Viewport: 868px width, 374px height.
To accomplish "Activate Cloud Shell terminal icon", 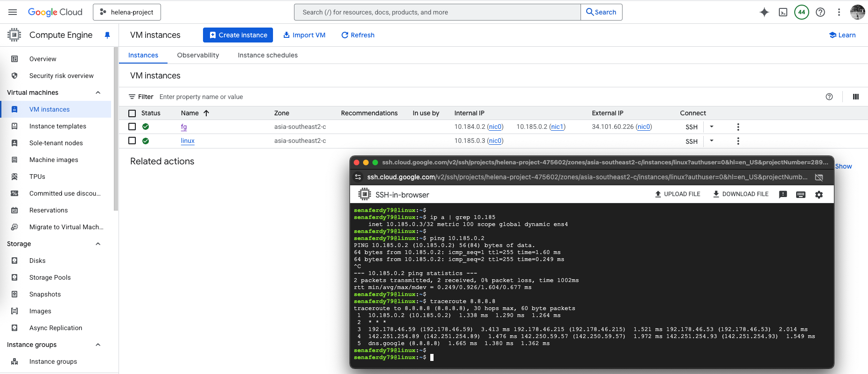I will coord(783,12).
